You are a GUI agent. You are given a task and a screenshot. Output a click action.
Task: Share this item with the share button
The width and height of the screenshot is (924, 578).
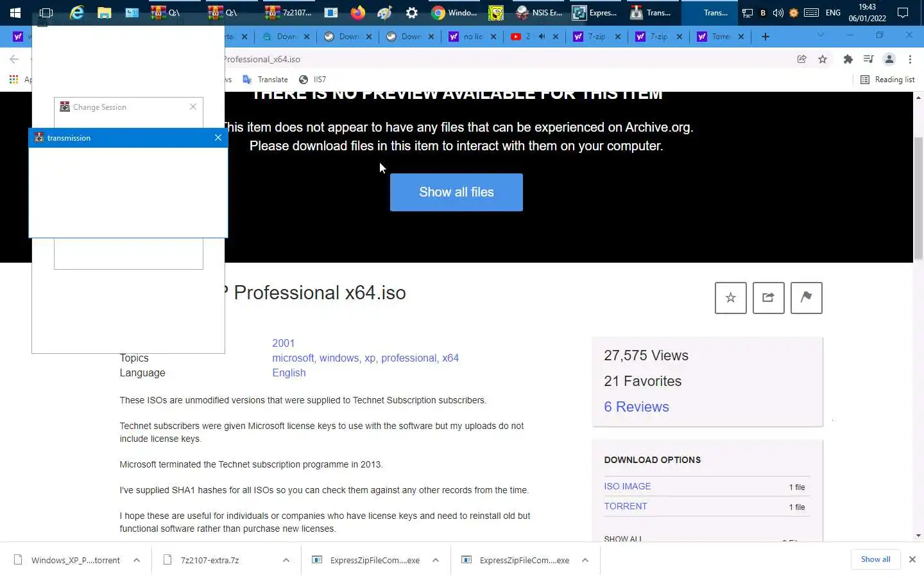pos(769,298)
